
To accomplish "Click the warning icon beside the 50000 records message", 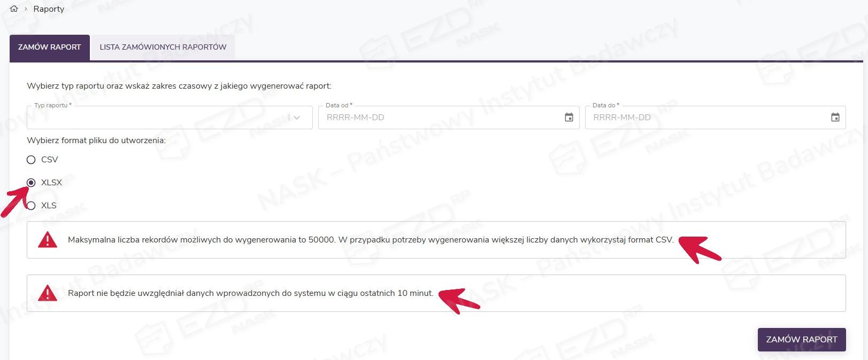I will 48,240.
